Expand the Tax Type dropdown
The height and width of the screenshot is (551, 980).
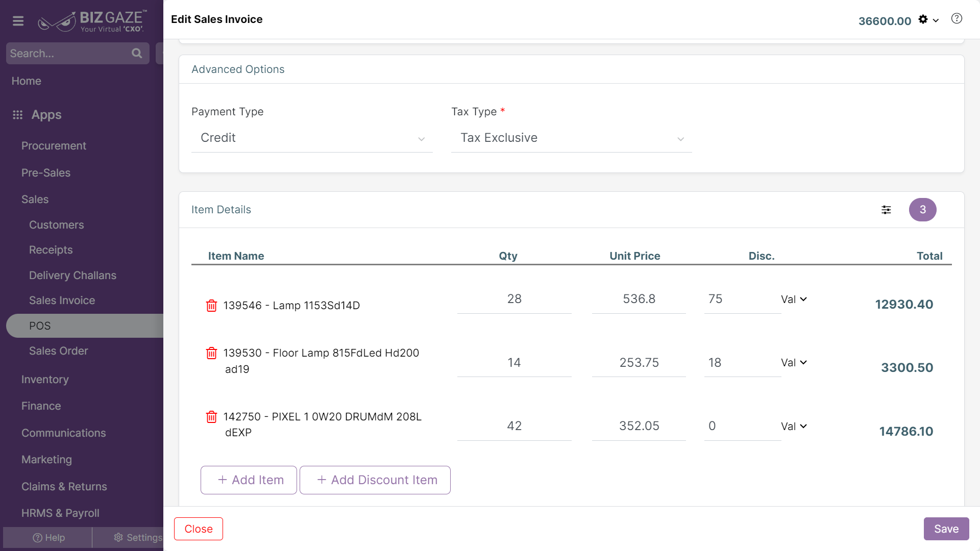click(571, 138)
